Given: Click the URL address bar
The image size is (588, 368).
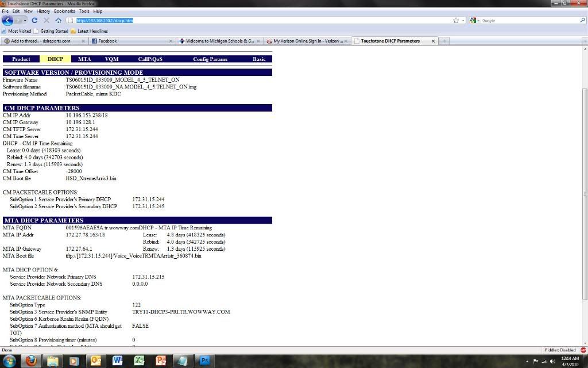Looking at the screenshot, I should (x=262, y=20).
